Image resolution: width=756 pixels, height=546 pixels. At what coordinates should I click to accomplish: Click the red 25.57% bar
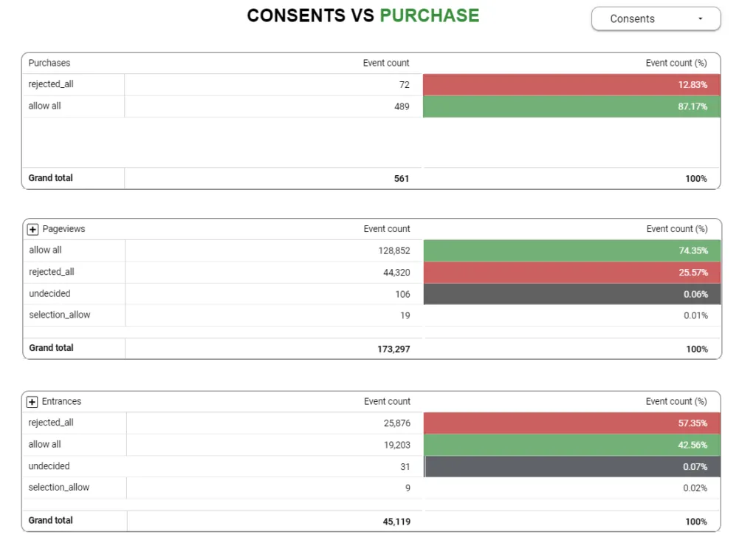(x=572, y=273)
